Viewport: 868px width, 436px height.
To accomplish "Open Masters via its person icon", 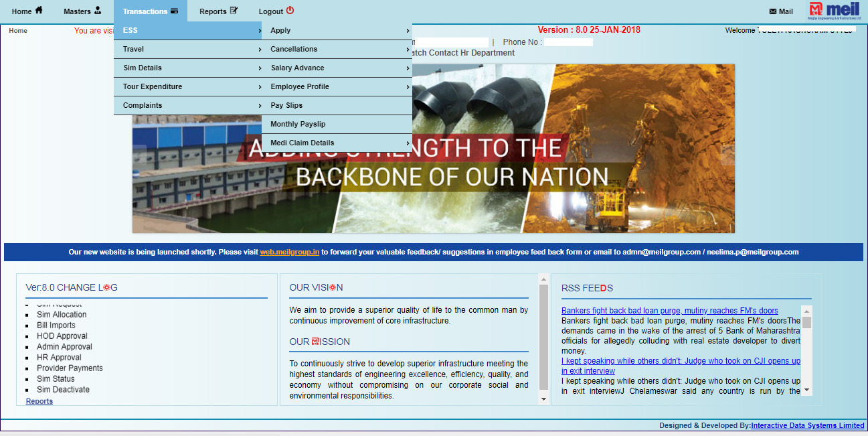I will pos(98,11).
